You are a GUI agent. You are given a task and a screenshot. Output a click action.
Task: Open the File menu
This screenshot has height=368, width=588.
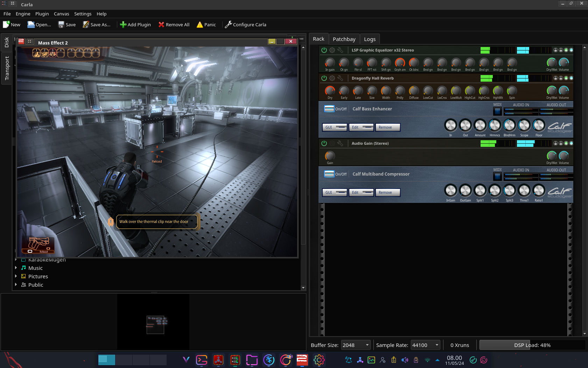(x=7, y=14)
